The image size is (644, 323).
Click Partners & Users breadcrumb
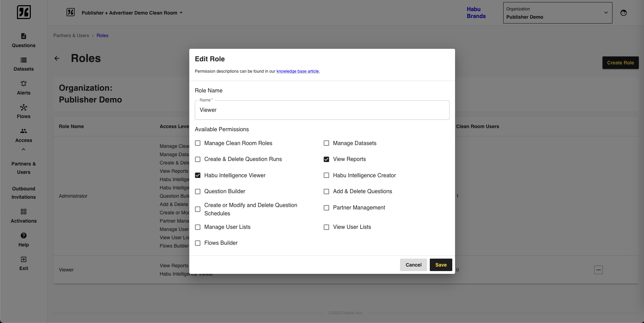click(x=71, y=35)
